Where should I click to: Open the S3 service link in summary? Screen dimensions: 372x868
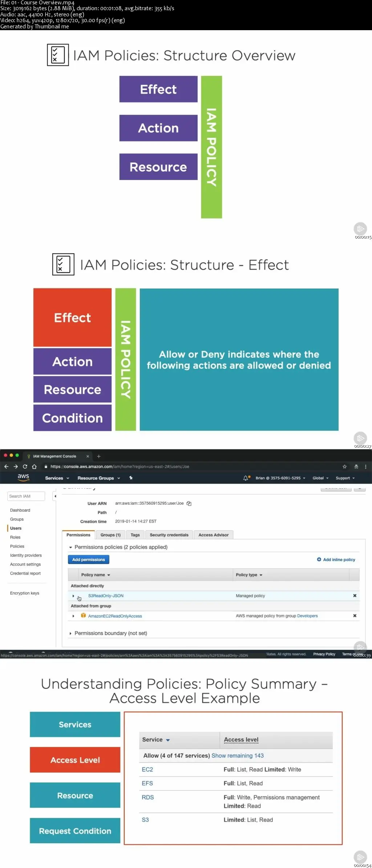[x=145, y=820]
